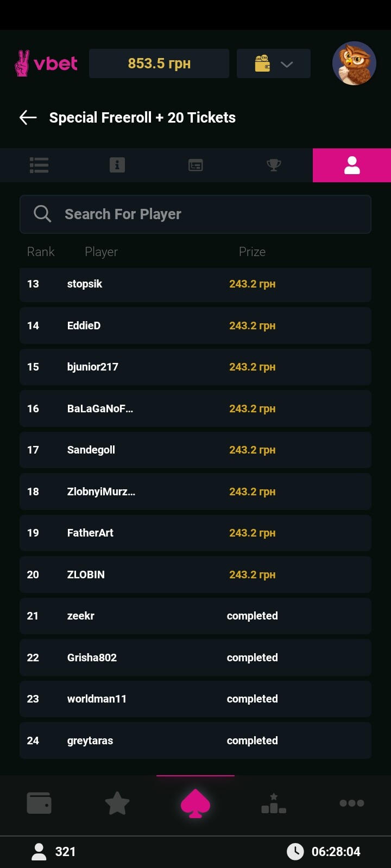Screen dimensions: 391x868
Task: Tap the vbet logo
Action: tap(46, 63)
